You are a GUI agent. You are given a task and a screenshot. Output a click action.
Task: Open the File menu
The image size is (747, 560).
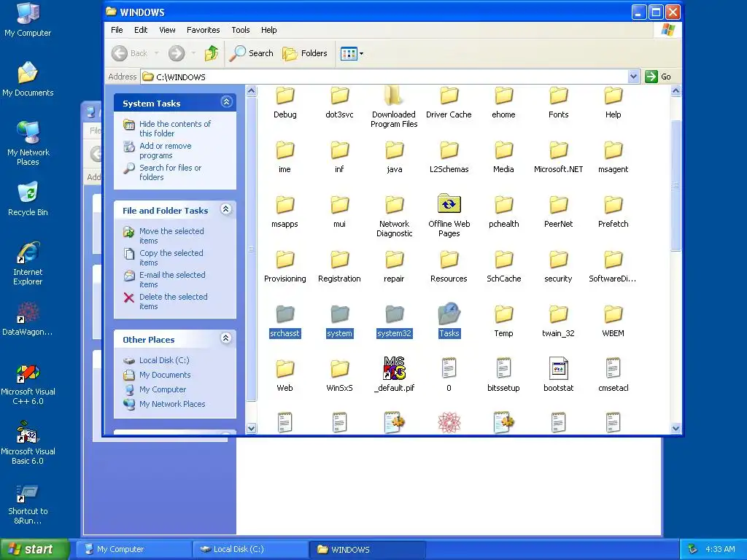(x=117, y=30)
